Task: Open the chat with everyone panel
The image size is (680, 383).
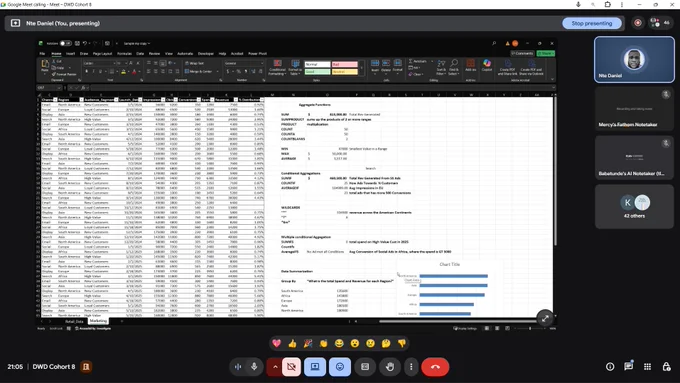Action: coord(628,367)
